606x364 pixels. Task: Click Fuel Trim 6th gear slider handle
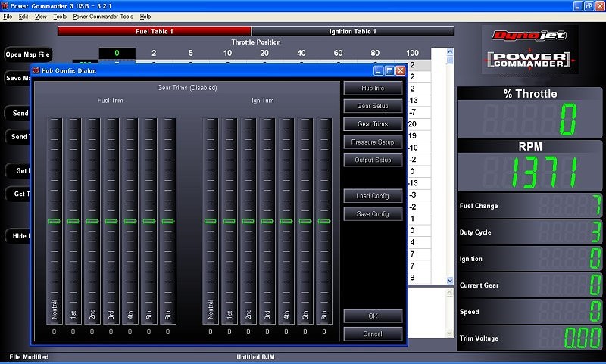[x=167, y=221]
